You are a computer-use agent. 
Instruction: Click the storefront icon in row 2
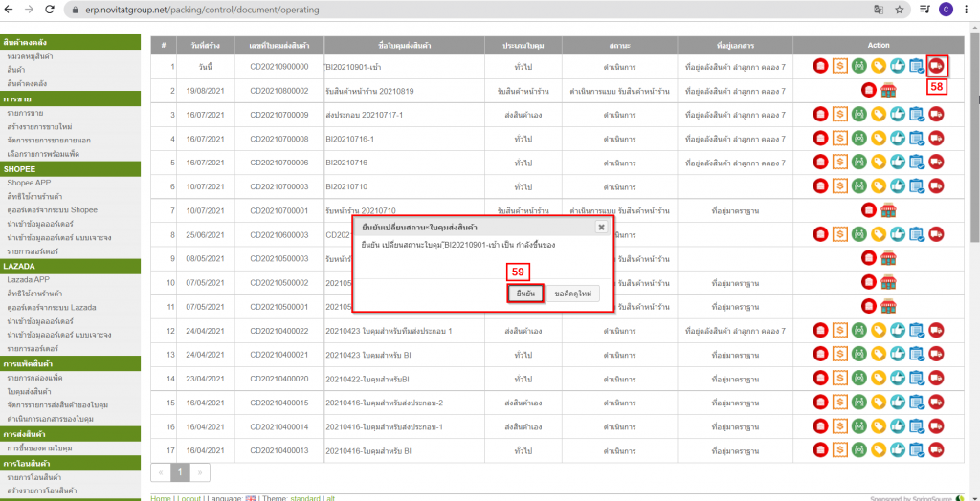[x=888, y=91]
